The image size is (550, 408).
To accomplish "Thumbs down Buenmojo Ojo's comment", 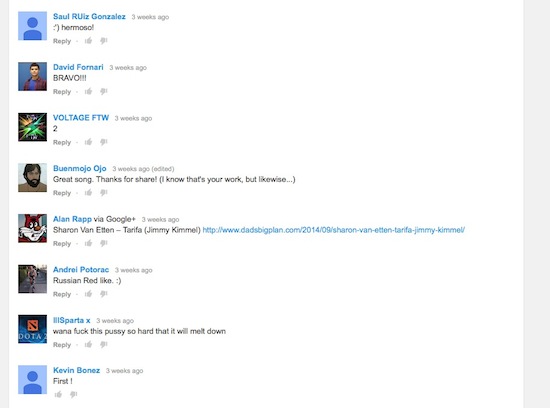I will tap(103, 192).
